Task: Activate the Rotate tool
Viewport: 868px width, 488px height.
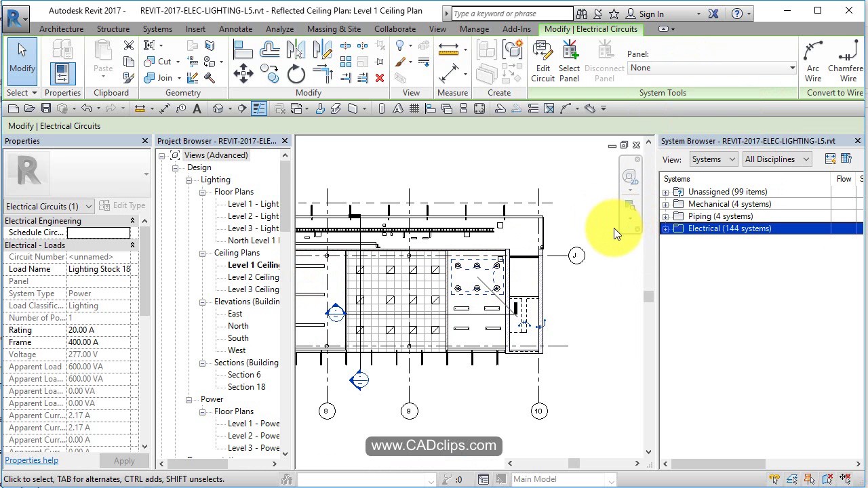Action: [296, 73]
